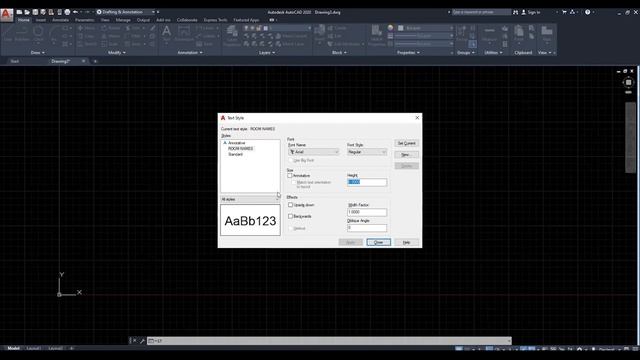Select the Arc tool in Draw panel
Viewport: 640px width, 360px height.
54,33
